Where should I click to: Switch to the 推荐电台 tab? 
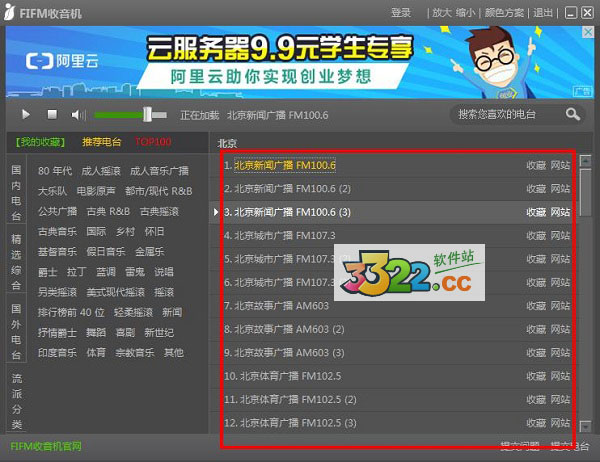point(102,142)
